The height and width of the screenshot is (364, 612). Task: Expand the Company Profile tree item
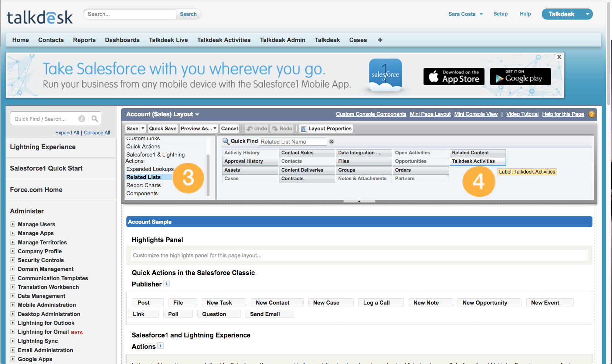click(13, 251)
